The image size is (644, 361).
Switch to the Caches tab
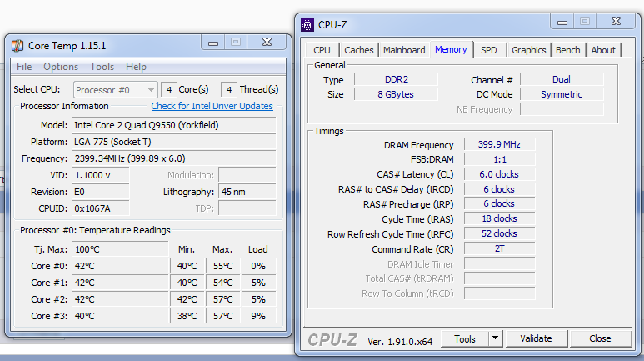point(359,50)
